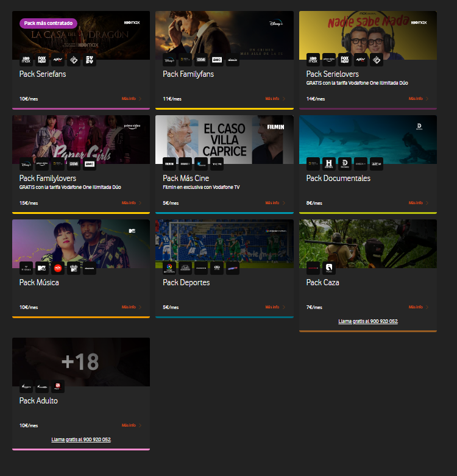Open Más info for Pack Documentales
Screen dimensions: 457x476
[x=419, y=203]
